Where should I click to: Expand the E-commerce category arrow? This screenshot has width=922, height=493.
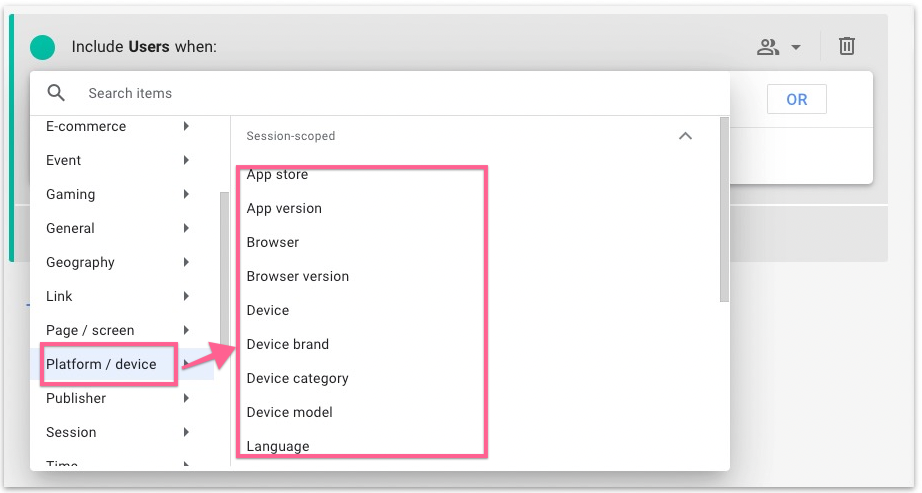pos(186,126)
